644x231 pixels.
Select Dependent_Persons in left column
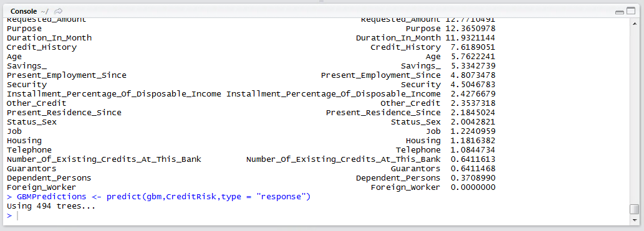(49, 178)
